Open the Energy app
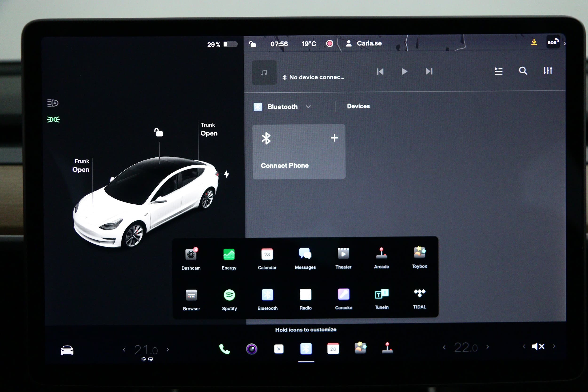 pos(229,259)
